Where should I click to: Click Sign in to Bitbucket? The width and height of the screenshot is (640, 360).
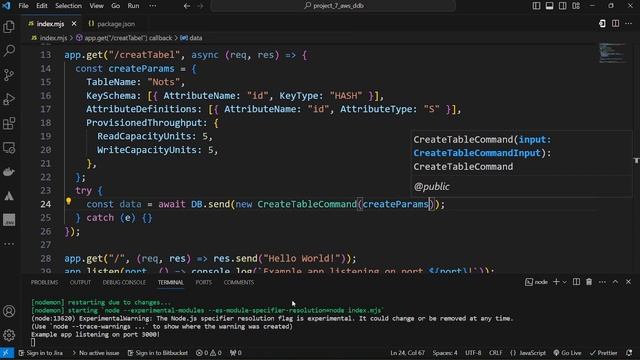click(x=158, y=353)
